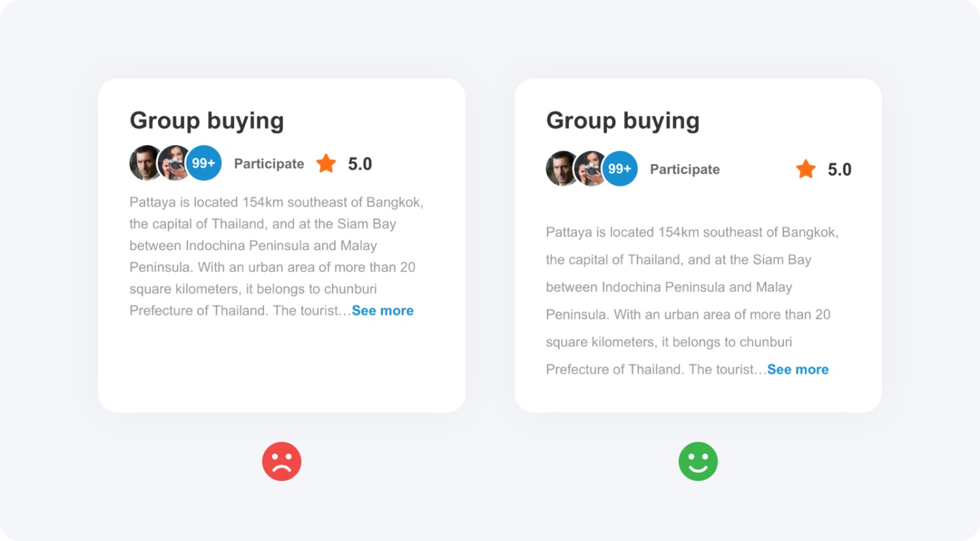
Task: Click the man's avatar in left card
Action: (143, 163)
